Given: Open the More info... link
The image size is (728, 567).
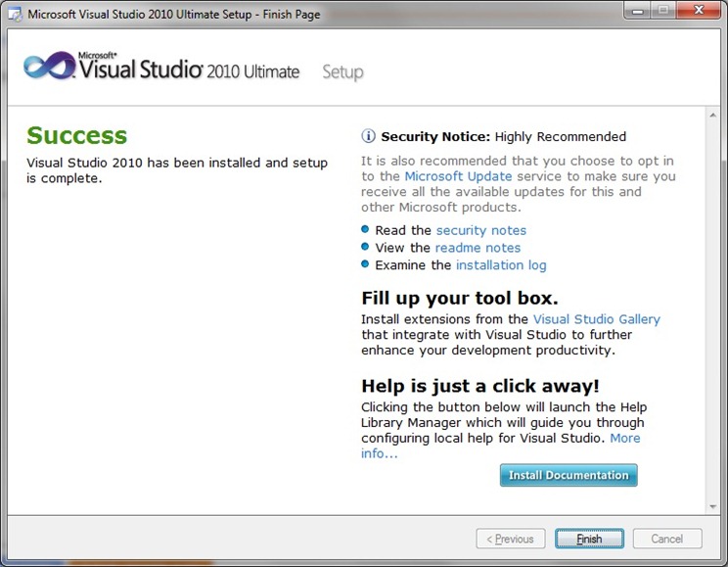Looking at the screenshot, I should tap(625, 438).
